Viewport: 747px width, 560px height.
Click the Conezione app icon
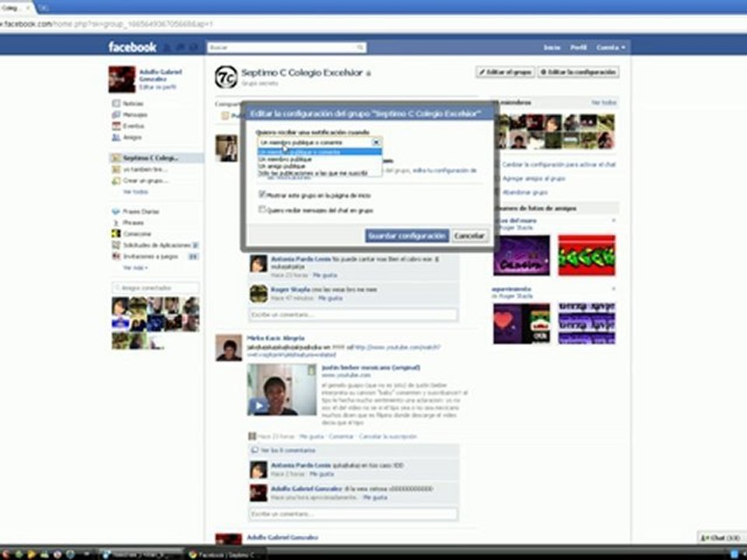[x=116, y=234]
